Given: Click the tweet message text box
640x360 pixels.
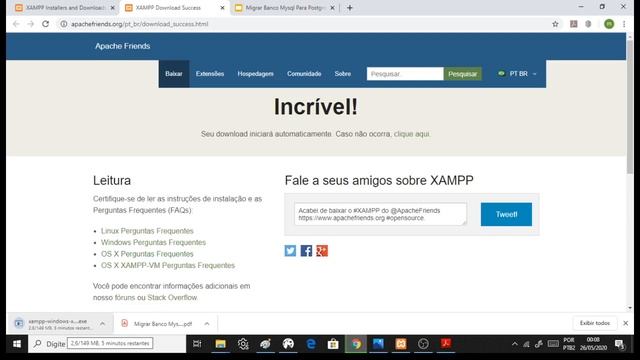Looking at the screenshot, I should [380, 214].
